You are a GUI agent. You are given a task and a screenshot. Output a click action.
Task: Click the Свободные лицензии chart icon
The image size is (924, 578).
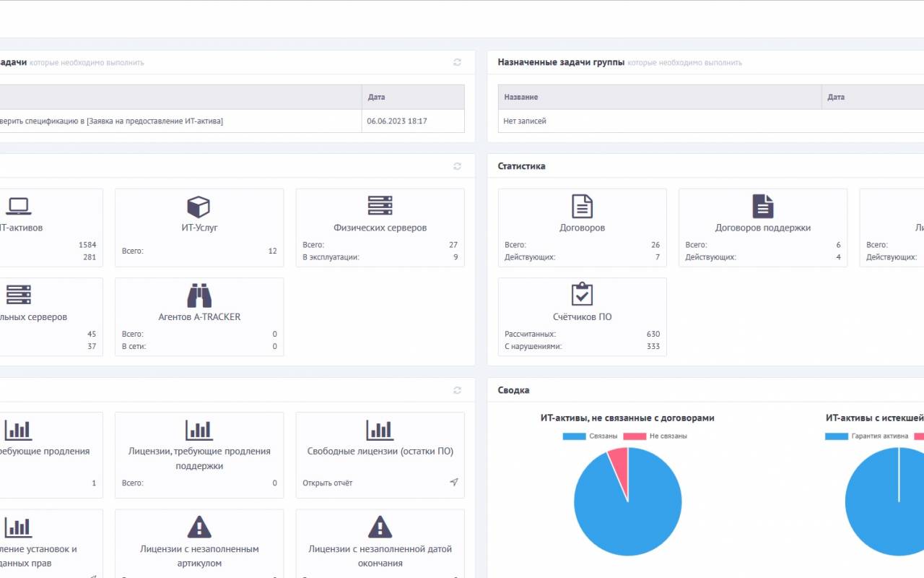(x=380, y=430)
